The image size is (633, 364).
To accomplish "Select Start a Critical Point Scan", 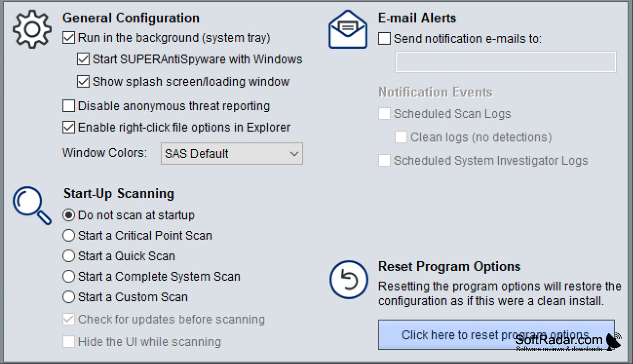I will (x=69, y=236).
